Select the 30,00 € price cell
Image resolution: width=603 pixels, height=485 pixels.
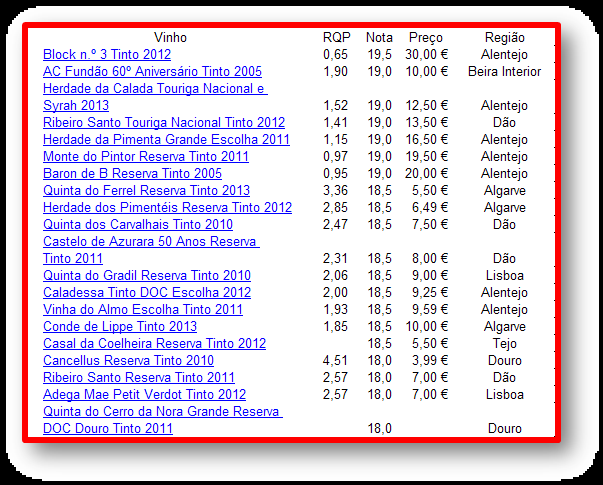pos(426,55)
